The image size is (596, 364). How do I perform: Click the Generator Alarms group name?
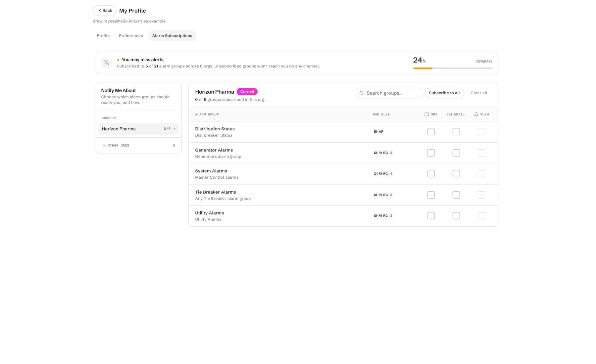click(x=214, y=150)
